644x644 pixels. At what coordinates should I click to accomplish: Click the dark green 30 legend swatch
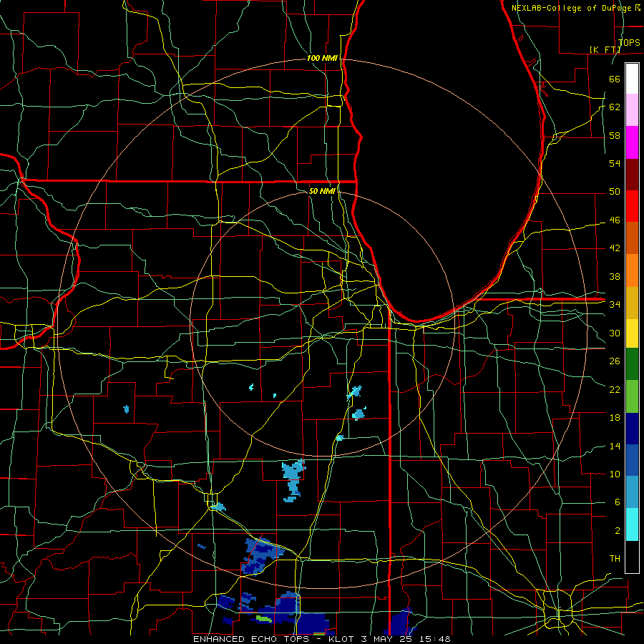click(632, 364)
